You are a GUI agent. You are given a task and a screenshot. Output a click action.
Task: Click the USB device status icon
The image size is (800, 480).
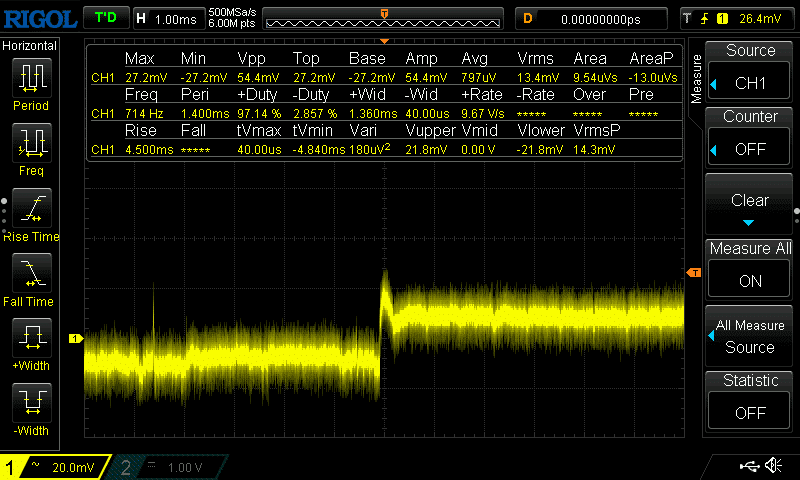[749, 466]
